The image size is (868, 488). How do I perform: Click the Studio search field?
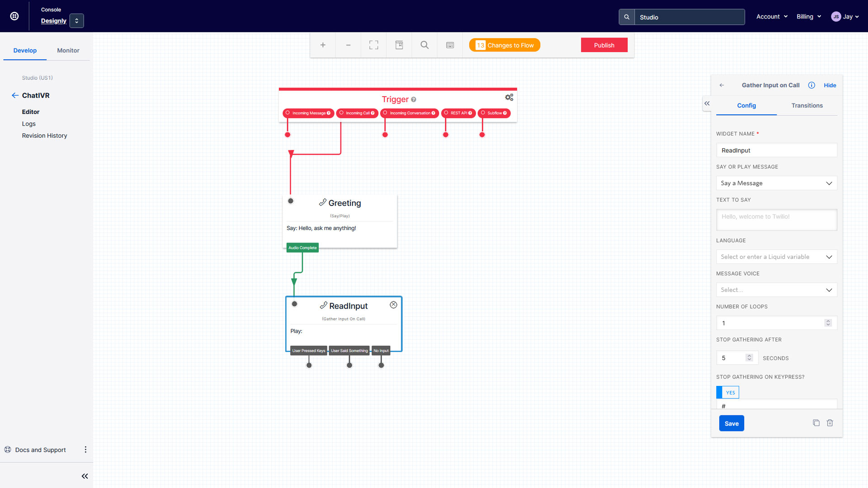689,17
